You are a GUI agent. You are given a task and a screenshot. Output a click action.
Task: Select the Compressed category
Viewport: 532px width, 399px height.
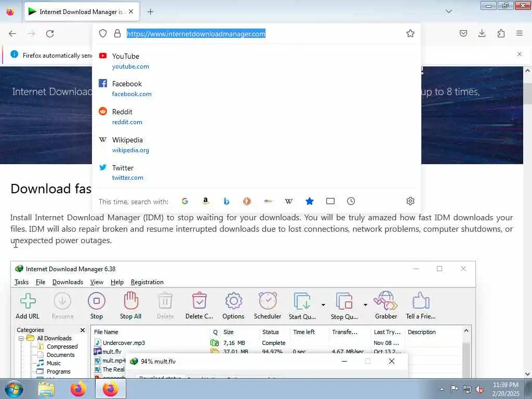coord(62,347)
